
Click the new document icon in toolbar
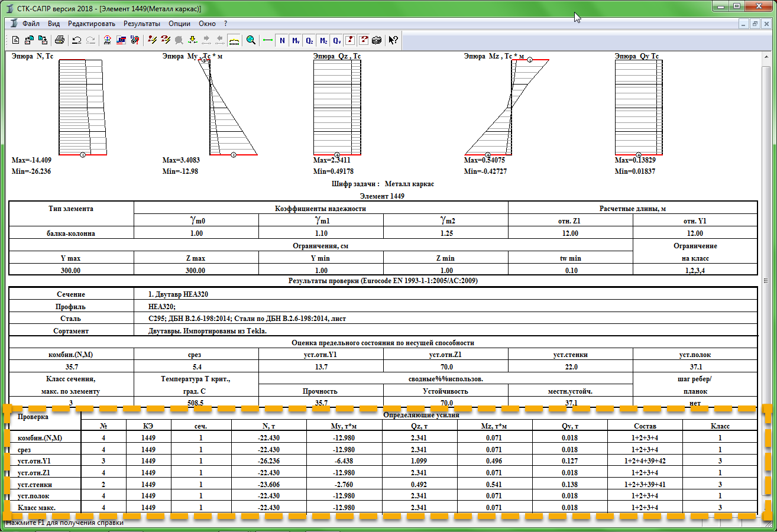[16, 40]
